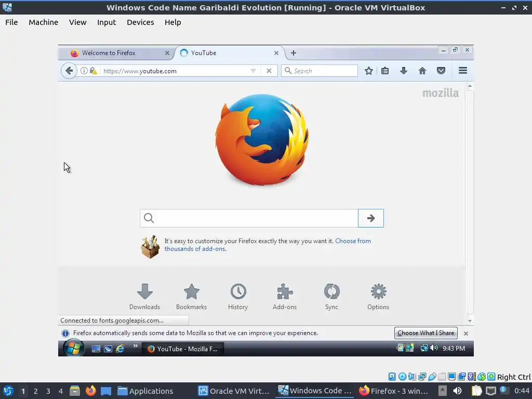Click the Choose What I Share button
Image resolution: width=532 pixels, height=399 pixels.
tap(426, 333)
